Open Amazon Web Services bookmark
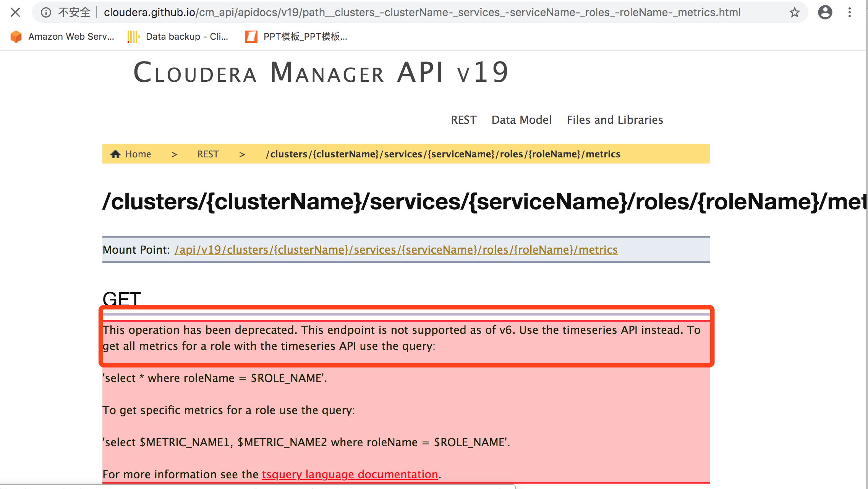Image resolution: width=868 pixels, height=489 pixels. (x=62, y=37)
